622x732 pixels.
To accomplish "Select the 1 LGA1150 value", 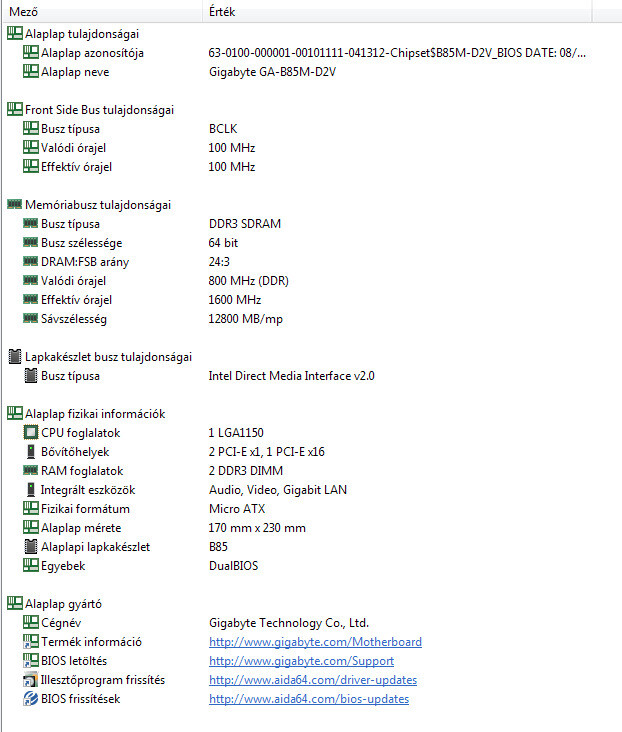I will coord(236,433).
